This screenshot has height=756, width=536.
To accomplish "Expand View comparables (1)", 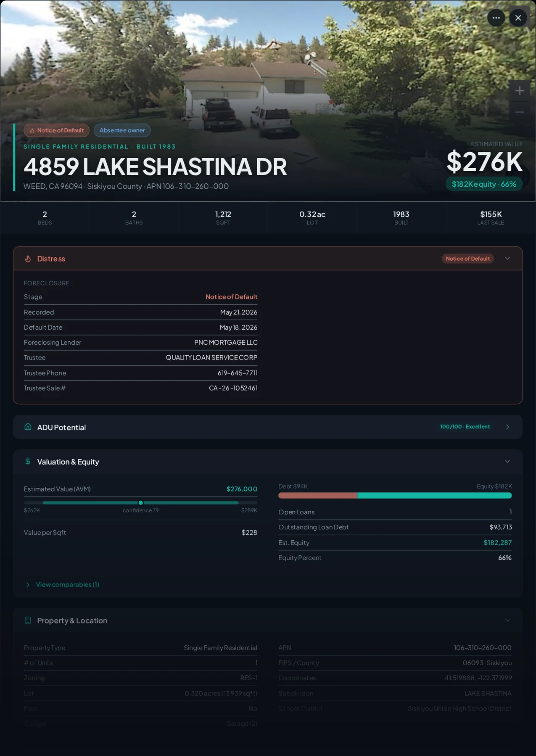I will (62, 584).
